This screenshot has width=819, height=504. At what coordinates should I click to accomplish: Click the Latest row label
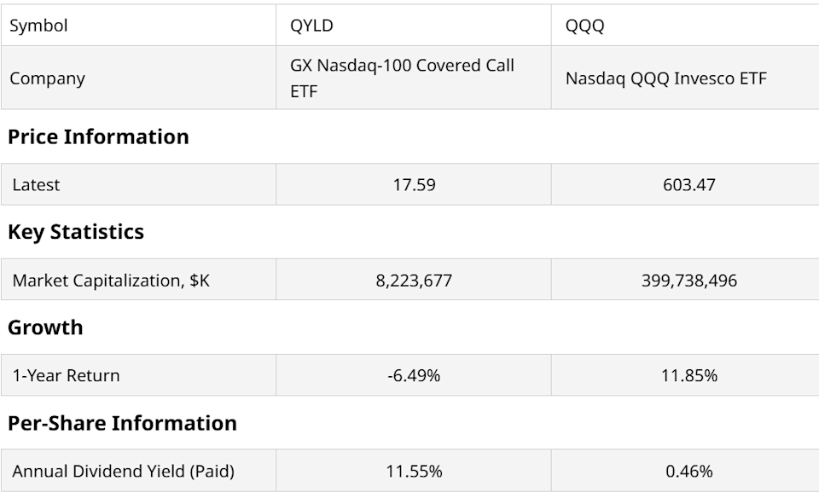tap(36, 185)
